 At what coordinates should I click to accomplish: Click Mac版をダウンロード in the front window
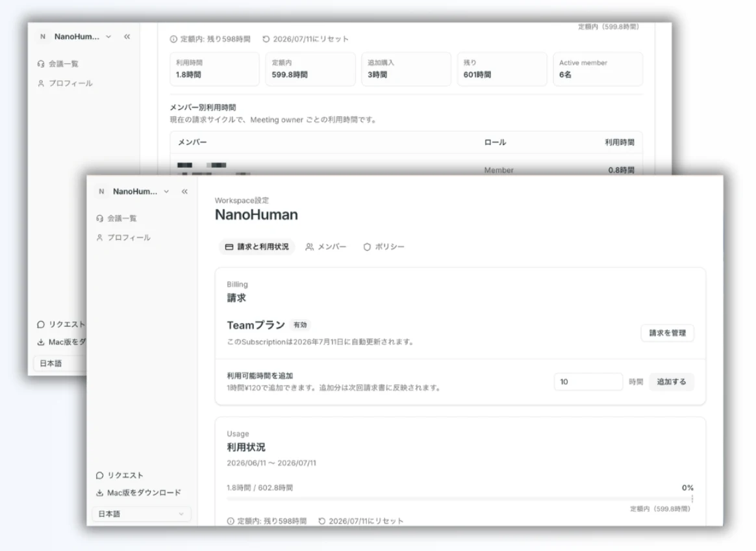click(138, 493)
